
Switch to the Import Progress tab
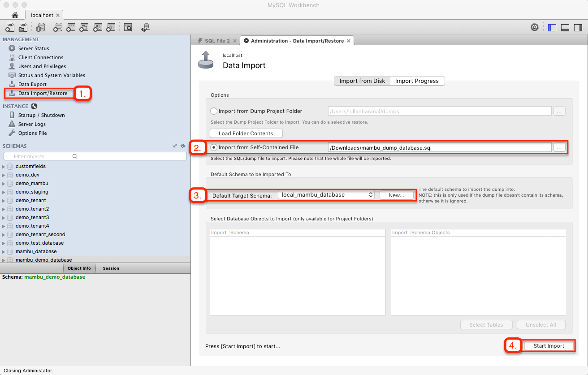pos(417,81)
